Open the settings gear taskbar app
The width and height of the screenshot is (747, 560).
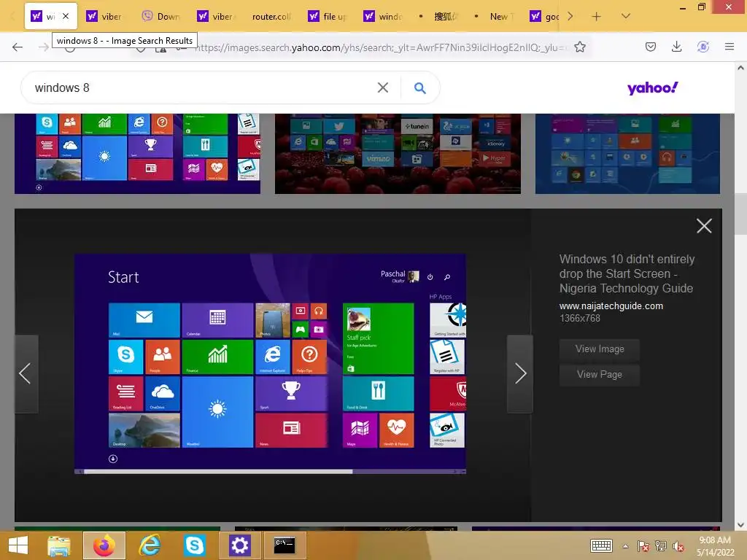[x=239, y=545]
